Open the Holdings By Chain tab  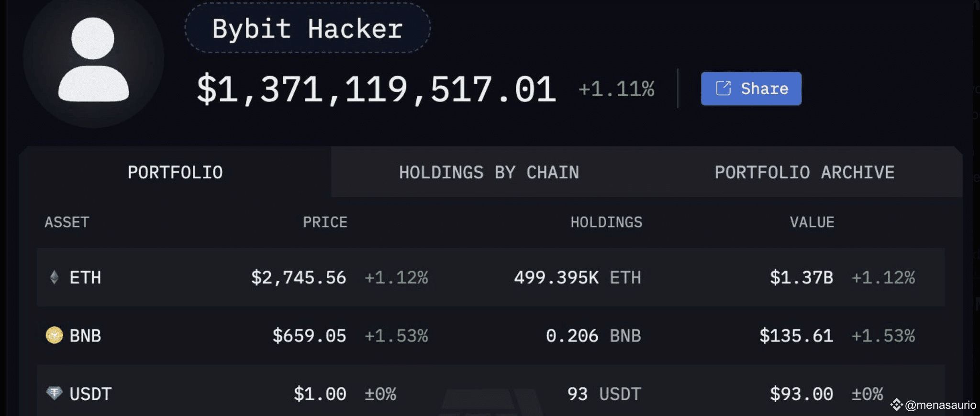[x=489, y=172]
